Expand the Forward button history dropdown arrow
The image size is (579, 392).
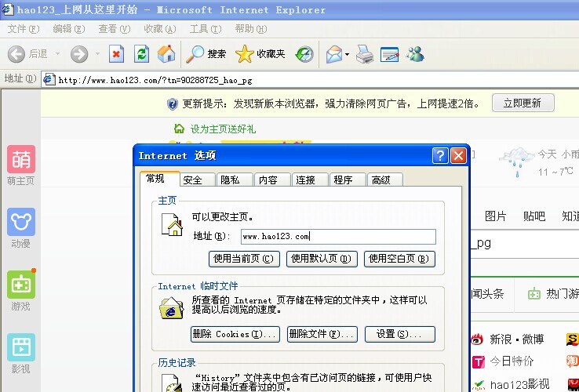point(97,54)
